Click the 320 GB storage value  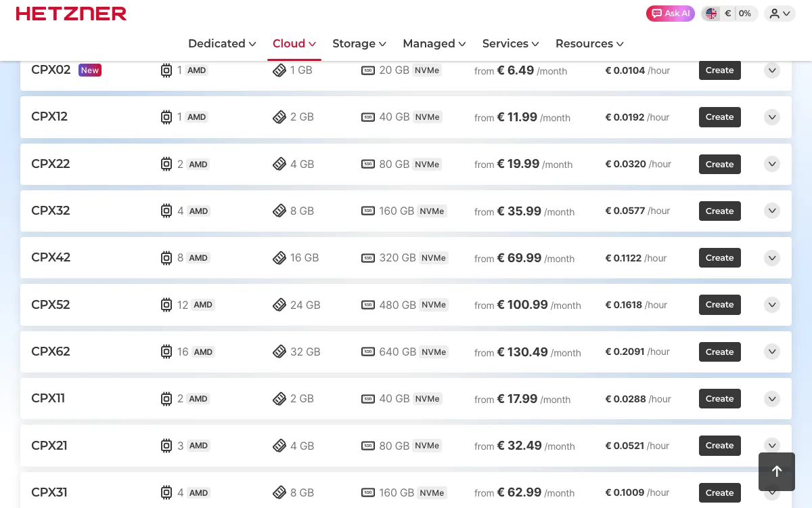click(398, 258)
